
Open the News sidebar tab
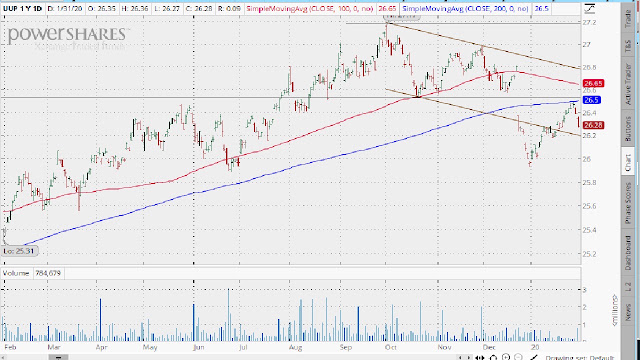click(x=628, y=312)
